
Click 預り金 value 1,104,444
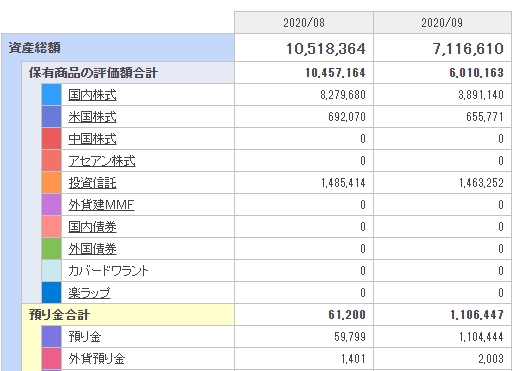coord(481,337)
